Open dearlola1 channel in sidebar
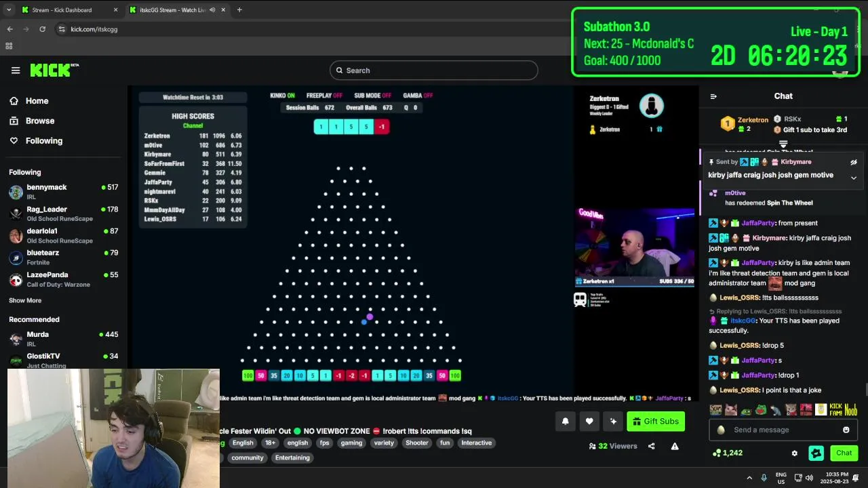Screen dimensions: 868x488 [64, 236]
